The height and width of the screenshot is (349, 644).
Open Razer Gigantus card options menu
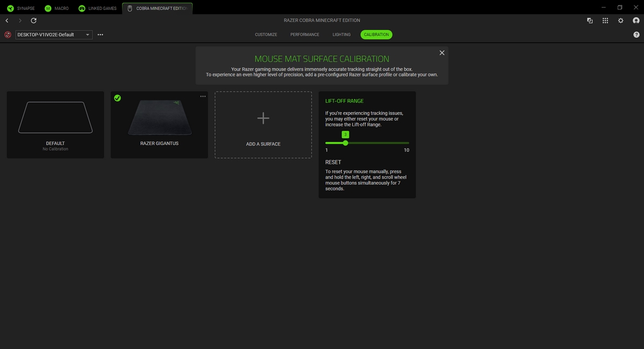pos(203,96)
